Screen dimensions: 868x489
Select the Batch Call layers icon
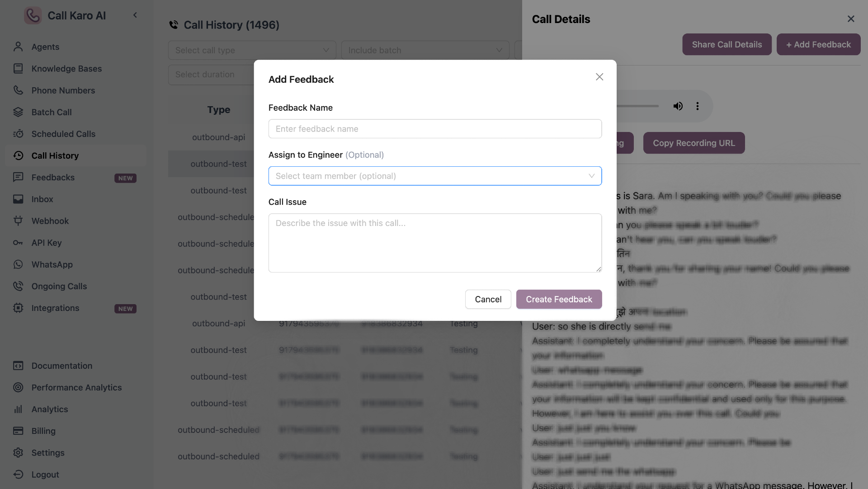click(18, 112)
